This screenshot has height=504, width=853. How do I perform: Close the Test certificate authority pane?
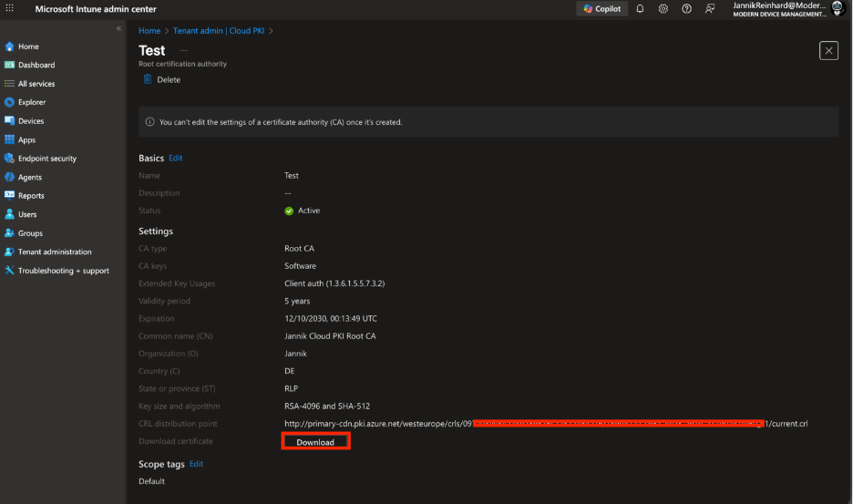(x=828, y=51)
